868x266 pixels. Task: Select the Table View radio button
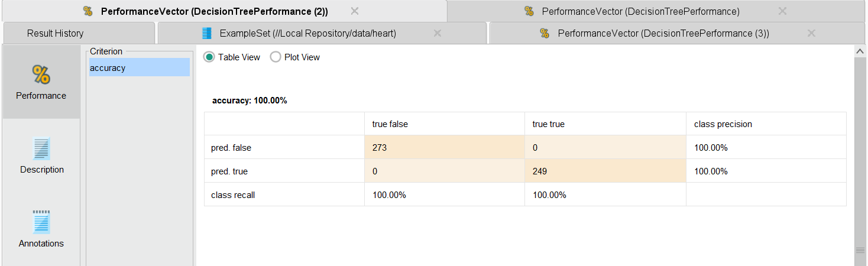pos(209,57)
